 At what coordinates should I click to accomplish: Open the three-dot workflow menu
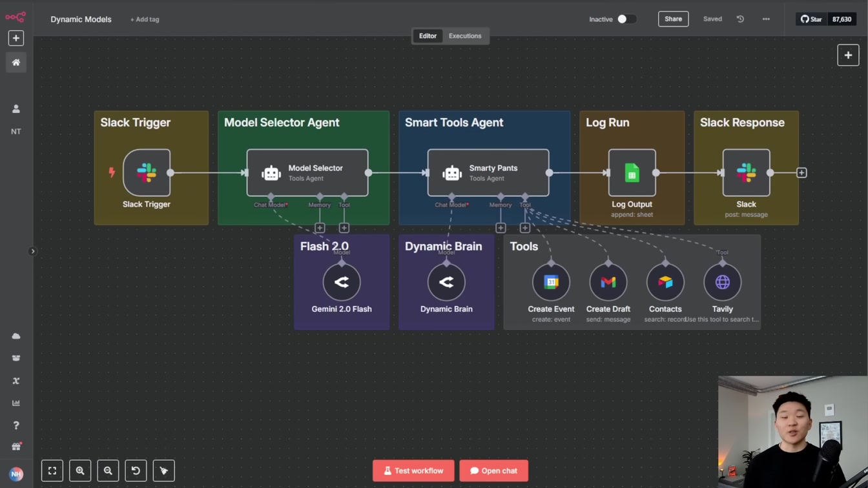pos(766,19)
